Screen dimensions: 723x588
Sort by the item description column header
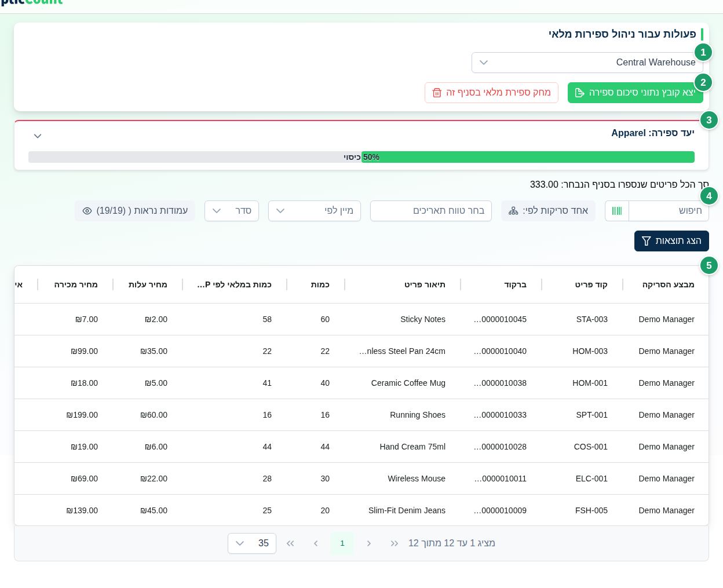click(425, 284)
